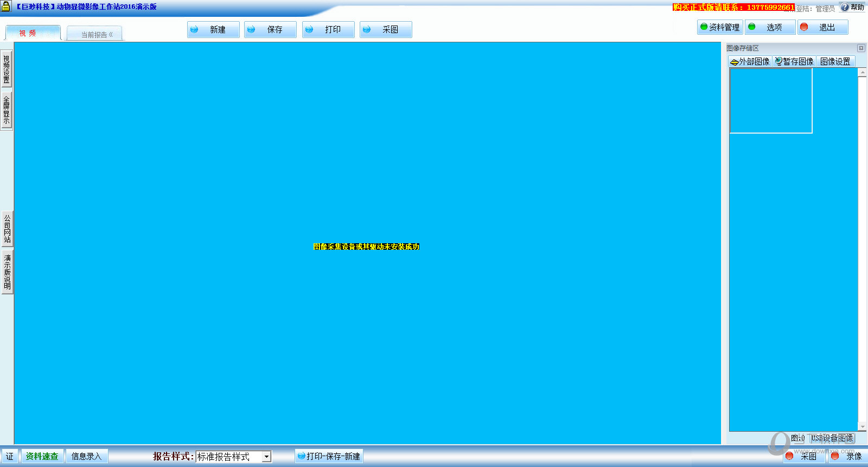Click the lock icon in title bar
868x467 pixels.
[x=6, y=7]
